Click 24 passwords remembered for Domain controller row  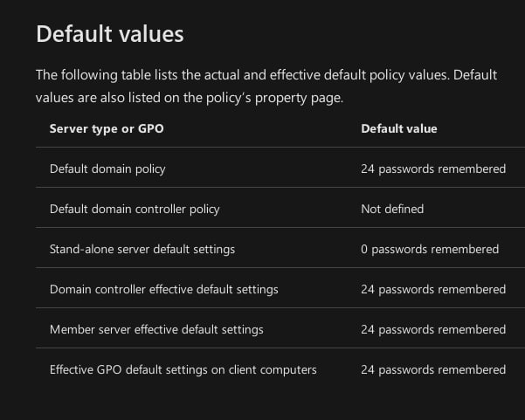pos(433,290)
